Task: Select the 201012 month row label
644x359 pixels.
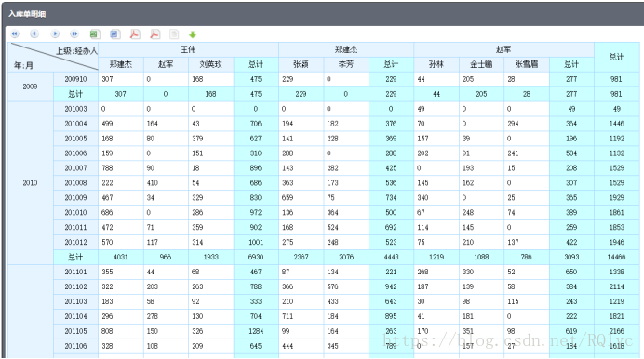Action: (x=75, y=242)
